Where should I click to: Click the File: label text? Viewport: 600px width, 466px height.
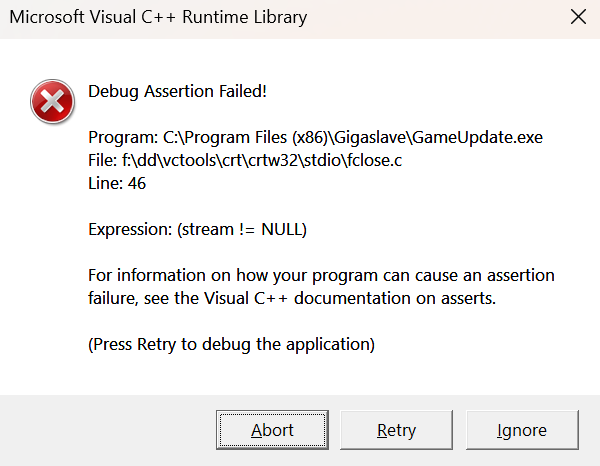(102, 160)
